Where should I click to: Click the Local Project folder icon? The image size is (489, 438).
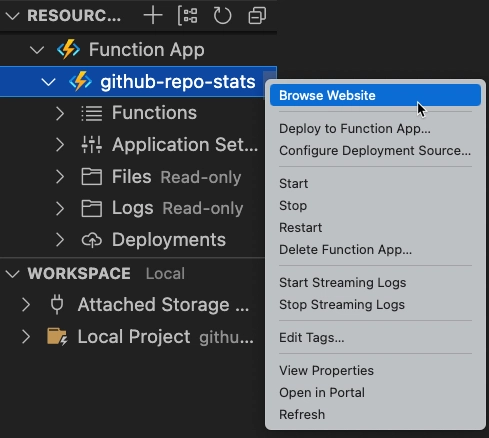coord(57,336)
